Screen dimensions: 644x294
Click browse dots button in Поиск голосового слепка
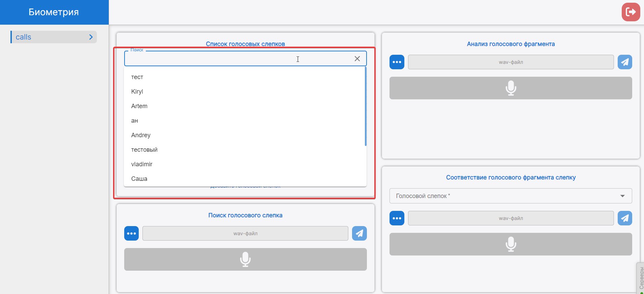coord(131,234)
